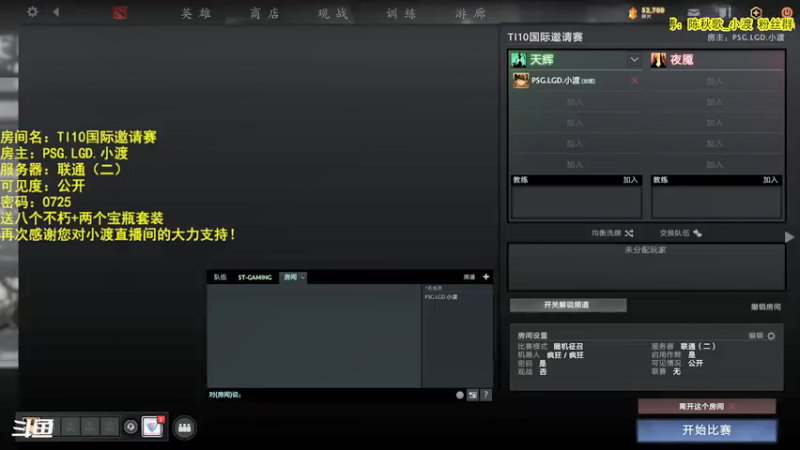Open the shield badge with red 2 notification
This screenshot has width=800, height=450.
(153, 427)
